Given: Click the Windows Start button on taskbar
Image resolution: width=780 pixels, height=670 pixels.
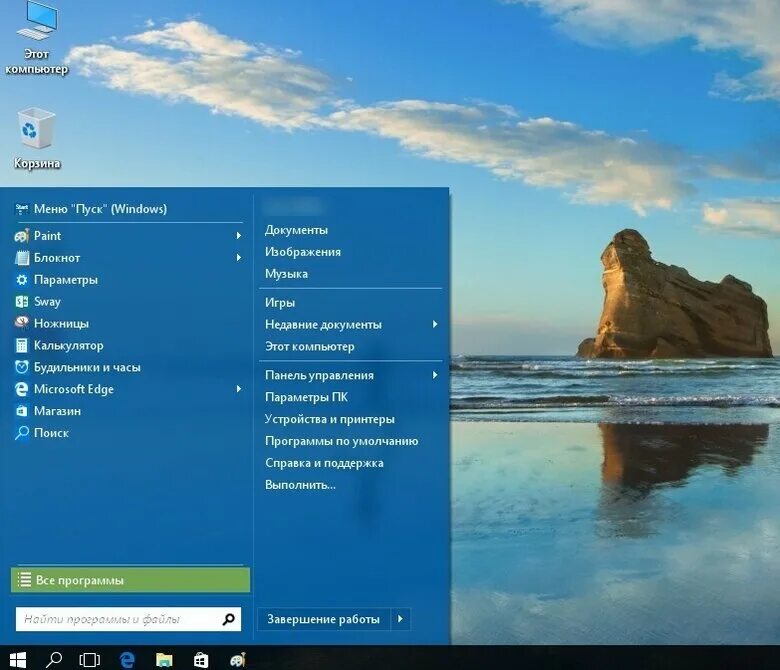Looking at the screenshot, I should pyautogui.click(x=17, y=660).
